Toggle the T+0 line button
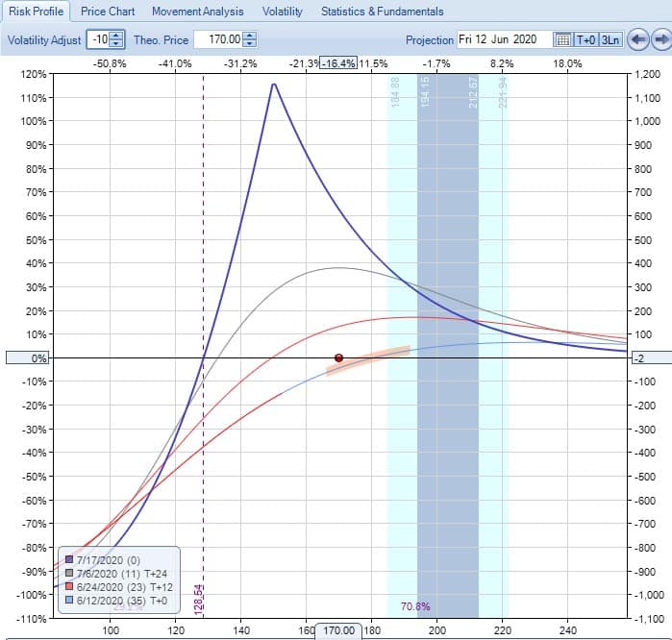The width and height of the screenshot is (672, 640). pyautogui.click(x=585, y=39)
